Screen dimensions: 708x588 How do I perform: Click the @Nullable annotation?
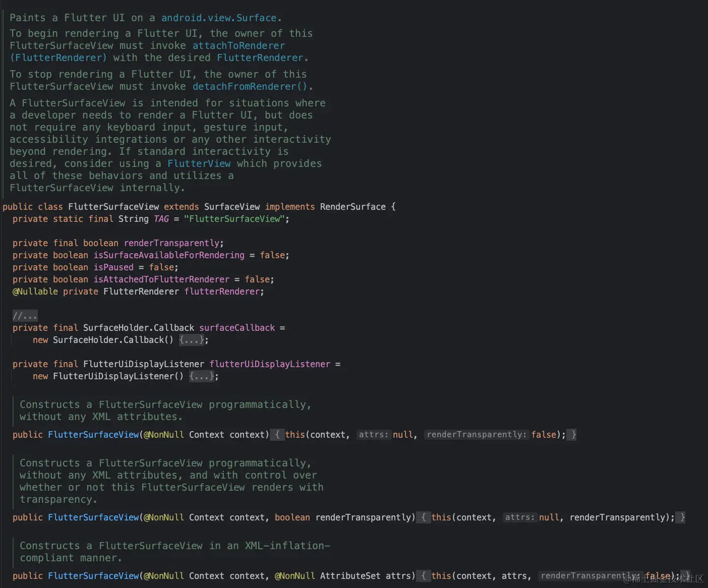pos(35,291)
